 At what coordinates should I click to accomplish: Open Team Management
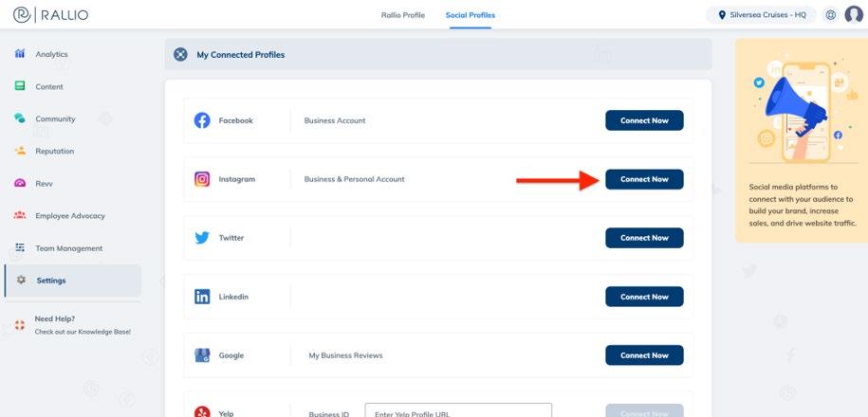pos(69,248)
